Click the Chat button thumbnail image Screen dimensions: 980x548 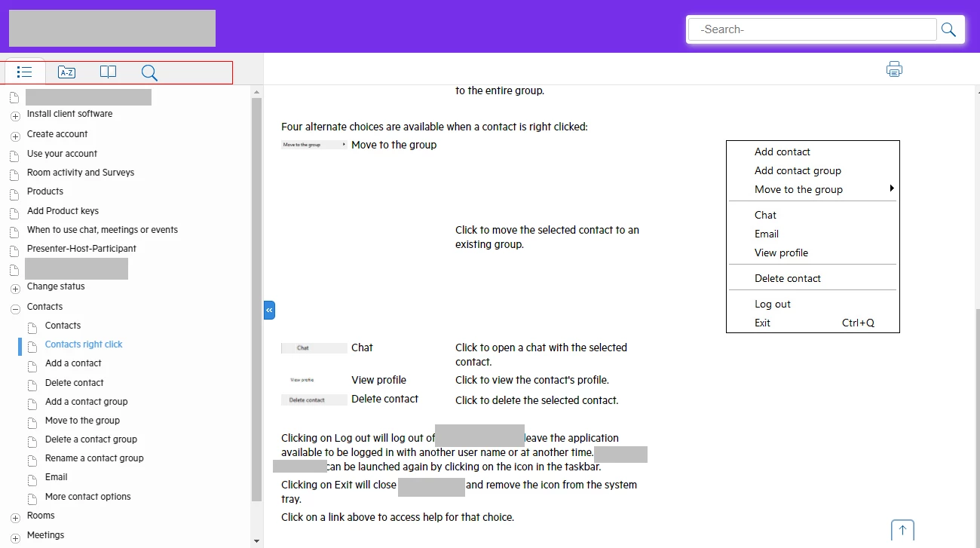314,348
